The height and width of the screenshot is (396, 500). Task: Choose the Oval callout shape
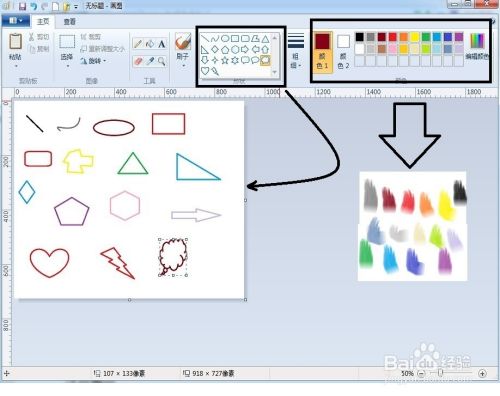coord(255,60)
